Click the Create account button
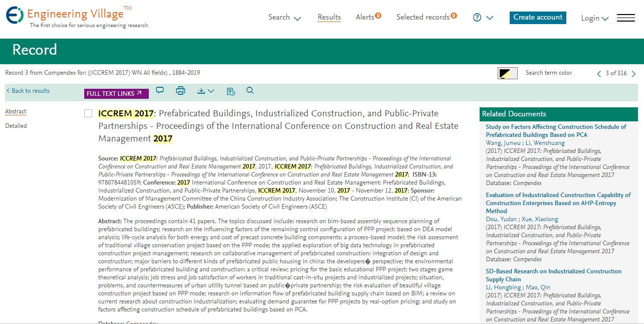Image resolution: width=644 pixels, height=324 pixels. pos(538,18)
